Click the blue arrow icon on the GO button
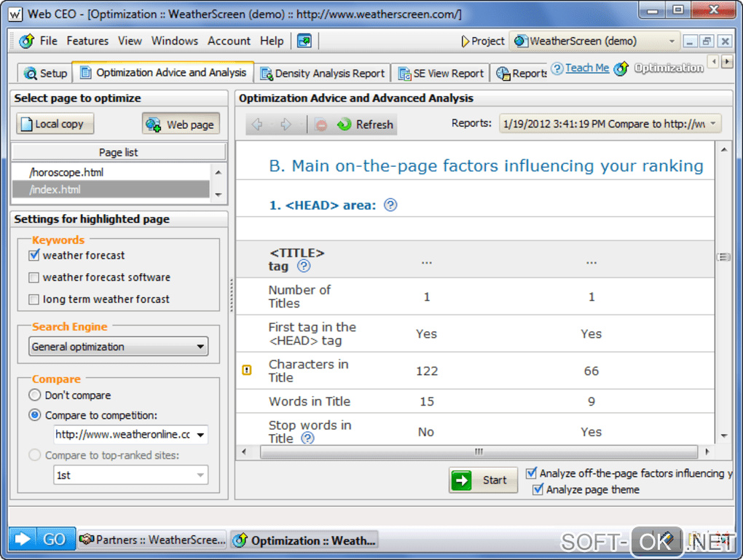 [23, 539]
